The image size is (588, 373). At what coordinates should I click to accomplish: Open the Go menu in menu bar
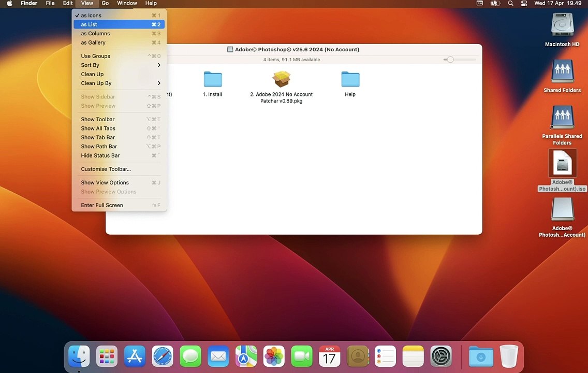(x=105, y=4)
